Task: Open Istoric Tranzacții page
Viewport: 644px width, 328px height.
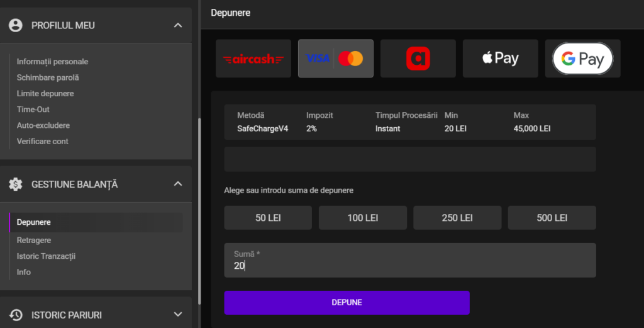Action: point(46,256)
